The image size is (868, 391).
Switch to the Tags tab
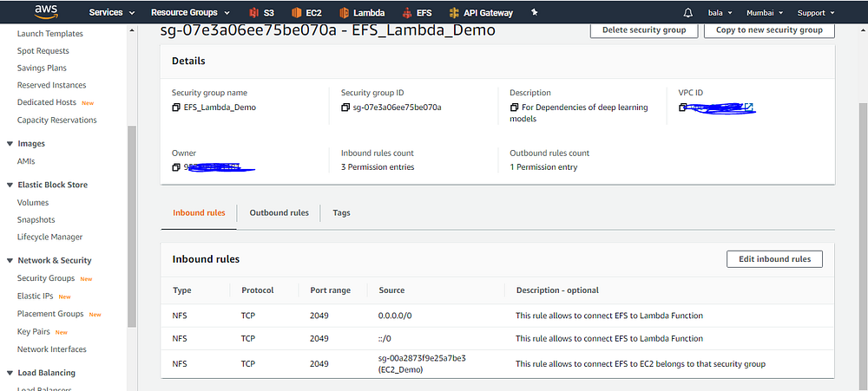[341, 213]
